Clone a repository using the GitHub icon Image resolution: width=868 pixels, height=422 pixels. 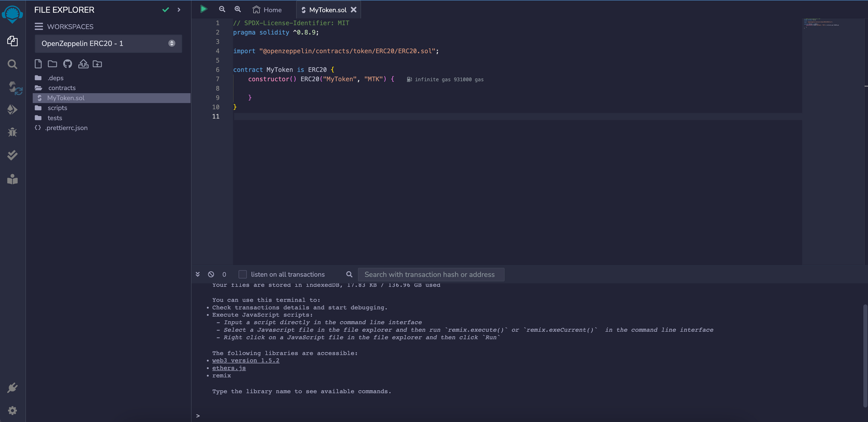tap(68, 64)
